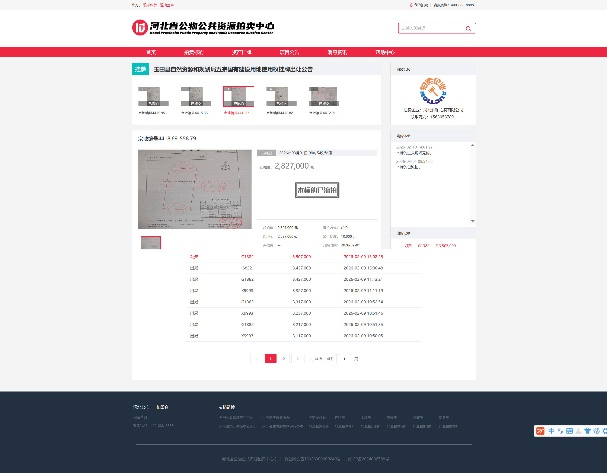Toggle punctuation mode in Sogou toolbar
The image size is (607, 473).
coord(560,431)
